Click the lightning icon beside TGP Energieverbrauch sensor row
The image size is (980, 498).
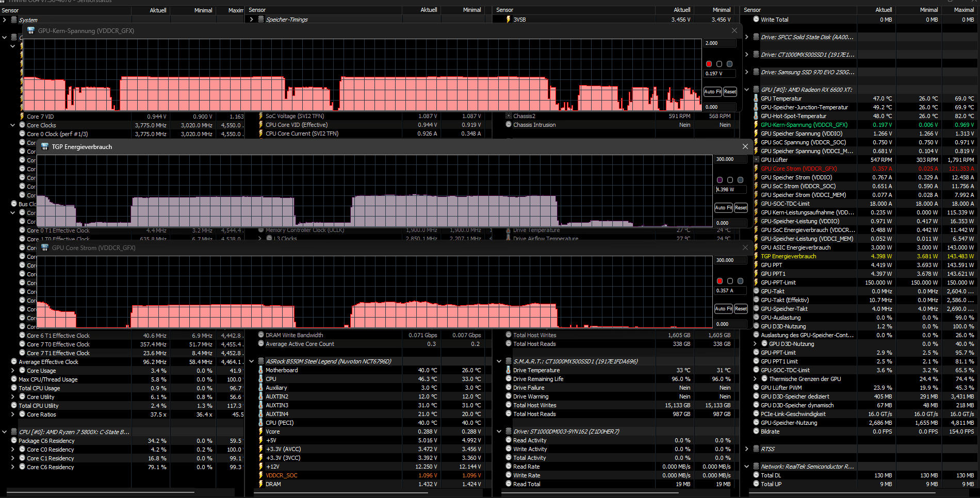[756, 256]
